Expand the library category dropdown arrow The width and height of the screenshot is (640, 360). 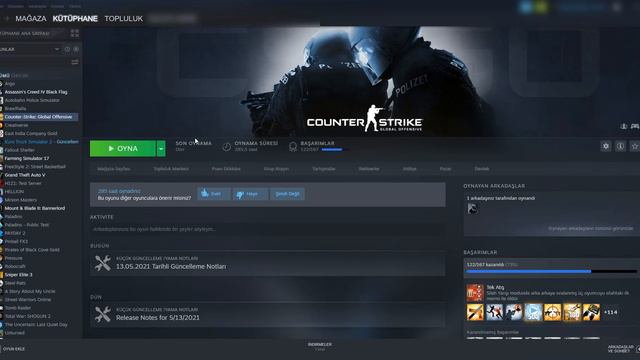[x=57, y=49]
